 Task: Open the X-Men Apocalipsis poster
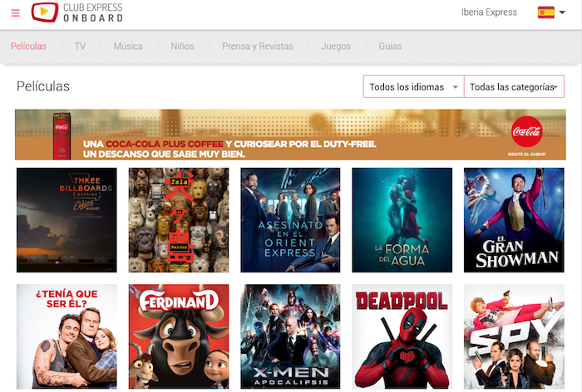point(290,336)
